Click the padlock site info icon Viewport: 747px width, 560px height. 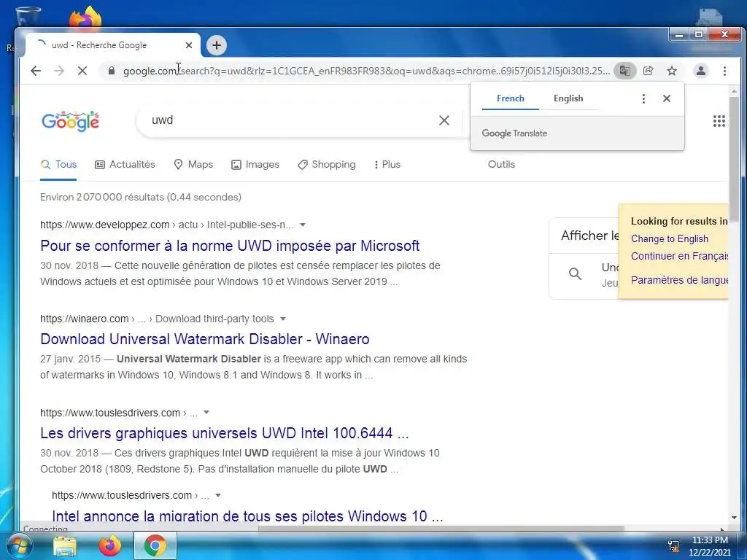click(112, 71)
